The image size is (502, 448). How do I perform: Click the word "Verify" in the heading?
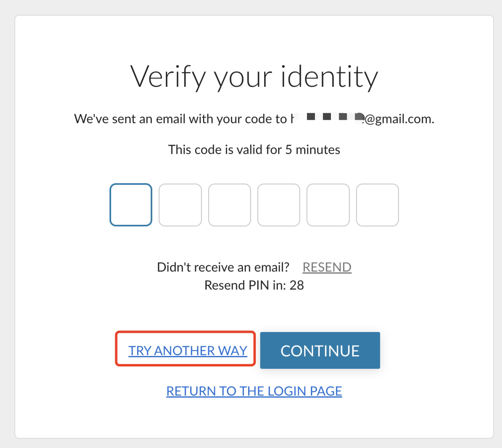coord(167,77)
